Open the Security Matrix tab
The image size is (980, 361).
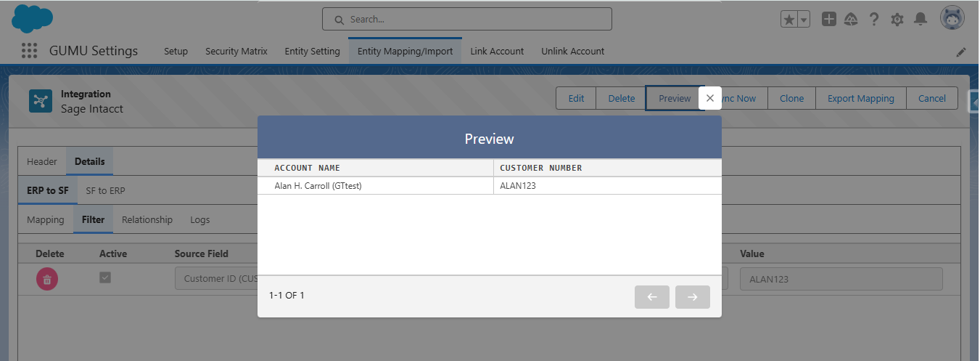[236, 51]
